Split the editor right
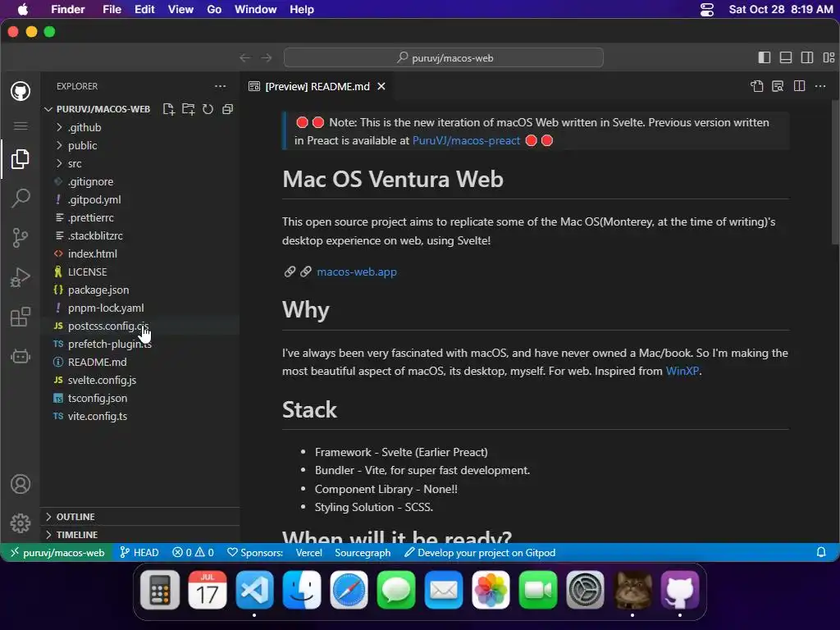This screenshot has height=630, width=840. (x=799, y=86)
